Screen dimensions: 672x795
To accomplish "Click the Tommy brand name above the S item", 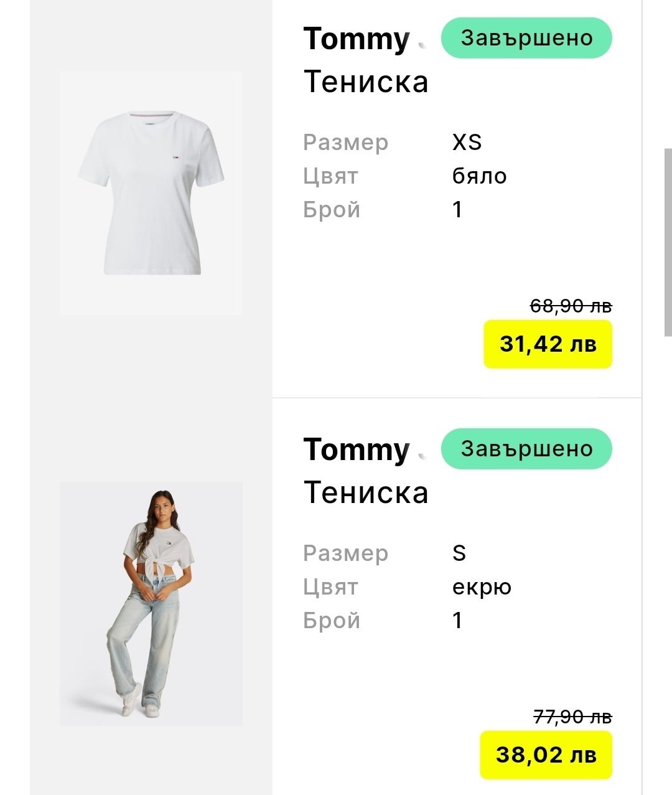I will pos(357,449).
